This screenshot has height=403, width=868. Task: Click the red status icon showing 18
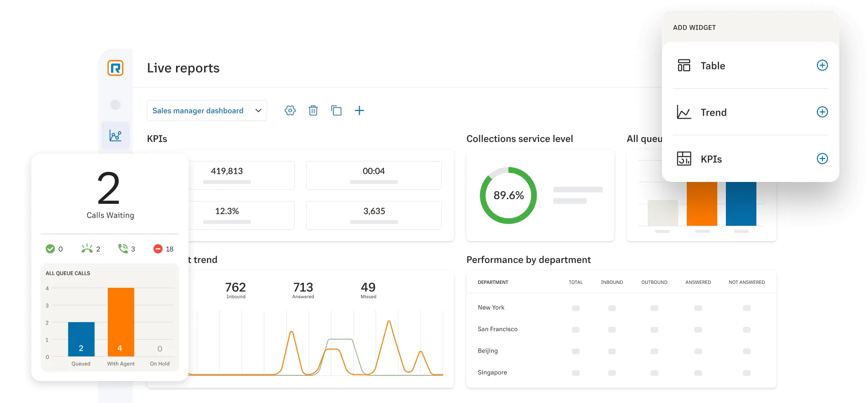point(158,249)
